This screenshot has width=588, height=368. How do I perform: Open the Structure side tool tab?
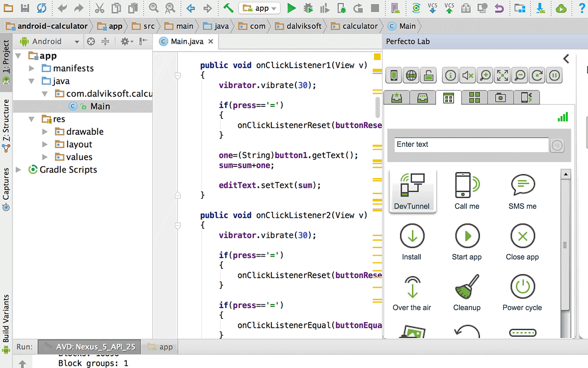[x=6, y=126]
